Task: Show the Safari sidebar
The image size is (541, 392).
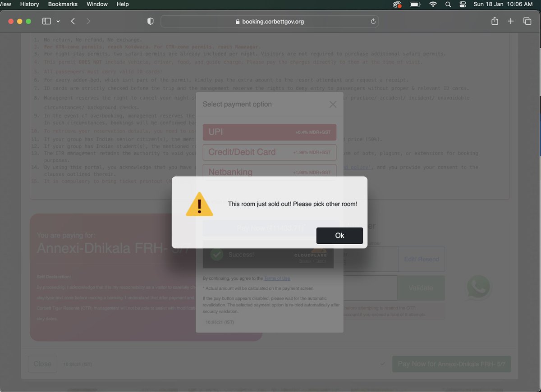Action: (46, 21)
